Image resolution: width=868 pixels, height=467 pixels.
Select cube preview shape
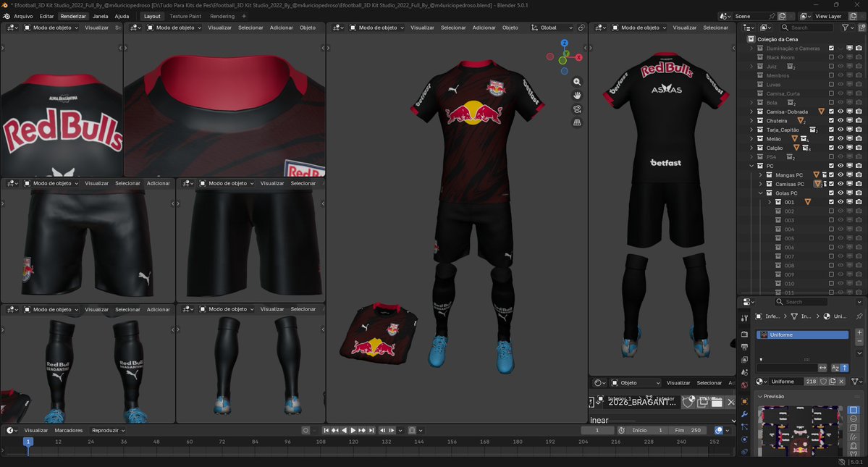(x=854, y=428)
